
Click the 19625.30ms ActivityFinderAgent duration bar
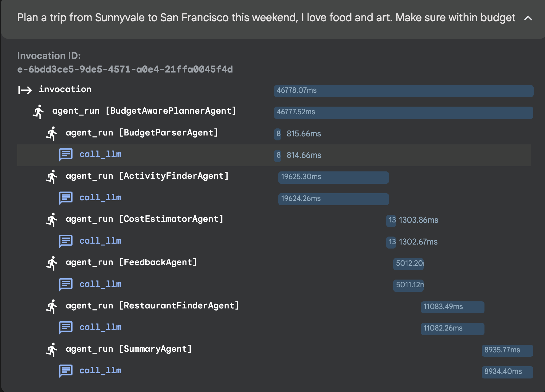333,177
